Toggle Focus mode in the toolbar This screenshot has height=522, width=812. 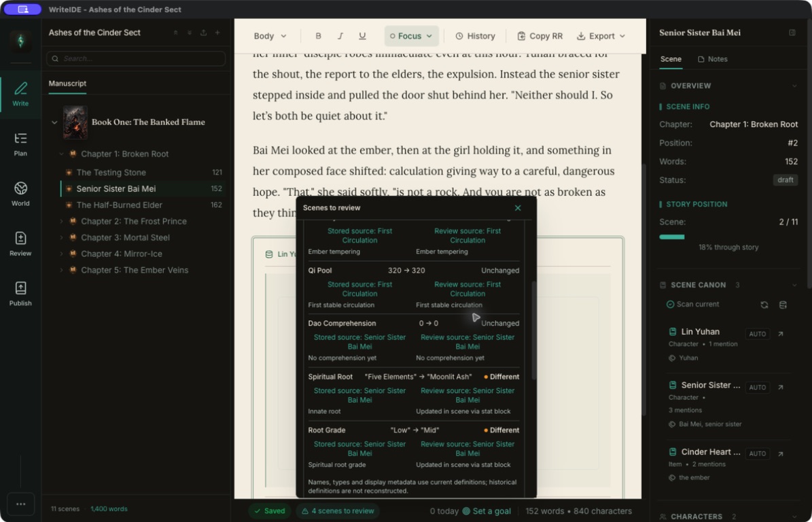(x=411, y=36)
